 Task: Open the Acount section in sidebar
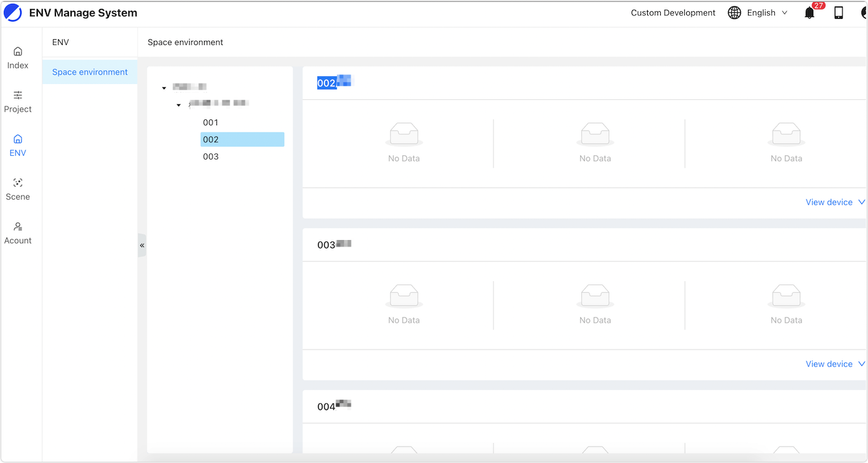[18, 233]
